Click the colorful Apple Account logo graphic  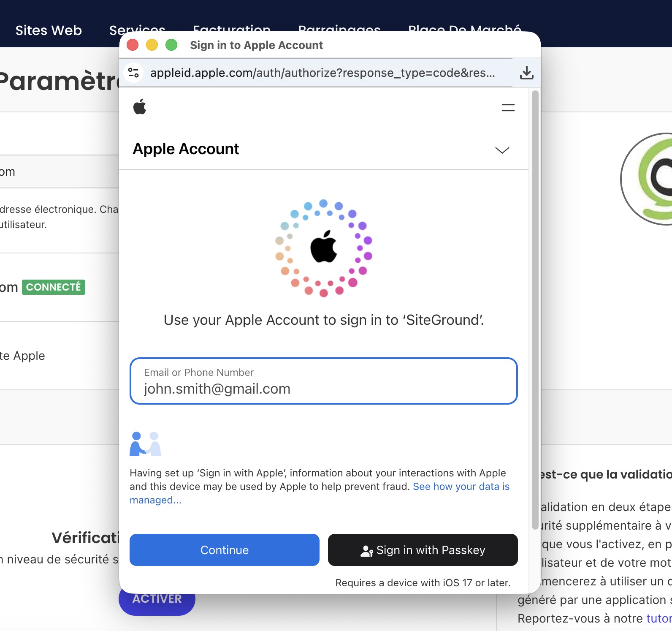(324, 248)
